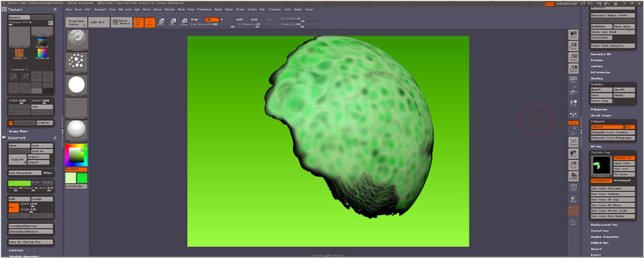Click inside the color picker square
Image resolution: width=644 pixels, height=258 pixels.
click(75, 155)
